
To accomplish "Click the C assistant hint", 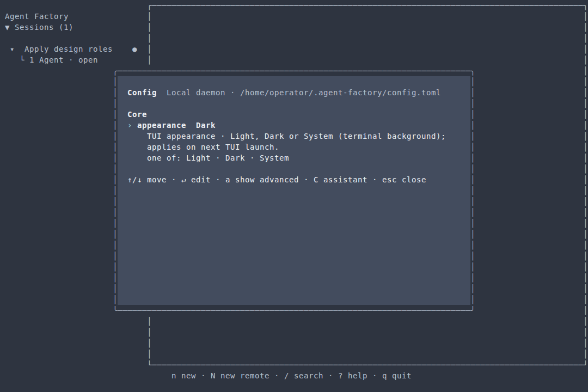I will 340,180.
